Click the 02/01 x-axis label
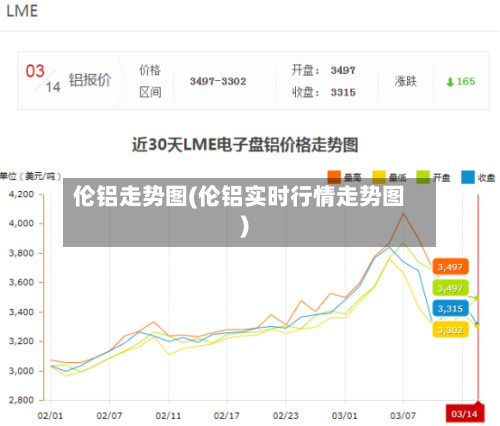The height and width of the screenshot is (426, 500). pyautogui.click(x=50, y=416)
